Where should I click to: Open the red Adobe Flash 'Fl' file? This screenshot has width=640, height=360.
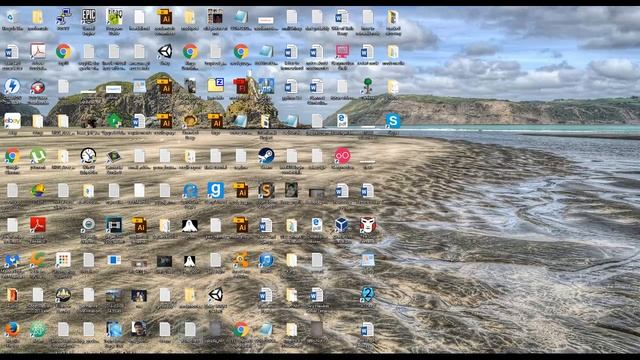pyautogui.click(x=241, y=86)
